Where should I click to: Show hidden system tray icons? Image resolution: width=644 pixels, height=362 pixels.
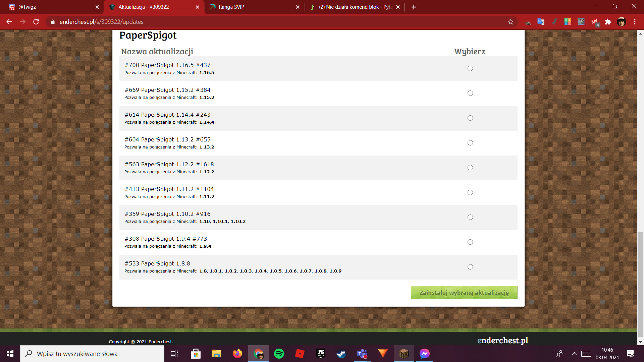(x=574, y=354)
